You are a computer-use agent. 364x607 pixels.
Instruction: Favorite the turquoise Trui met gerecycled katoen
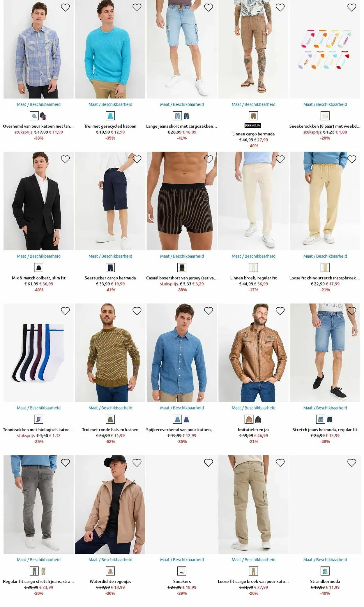(137, 8)
